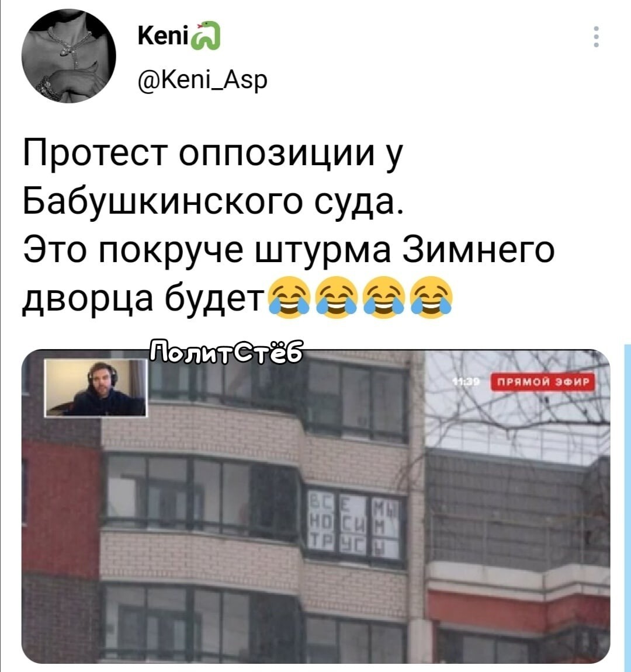Screen dimensions: 631x672
Task: Click the red ПРЯМОЙ ЭФИР live badge
Action: (543, 382)
